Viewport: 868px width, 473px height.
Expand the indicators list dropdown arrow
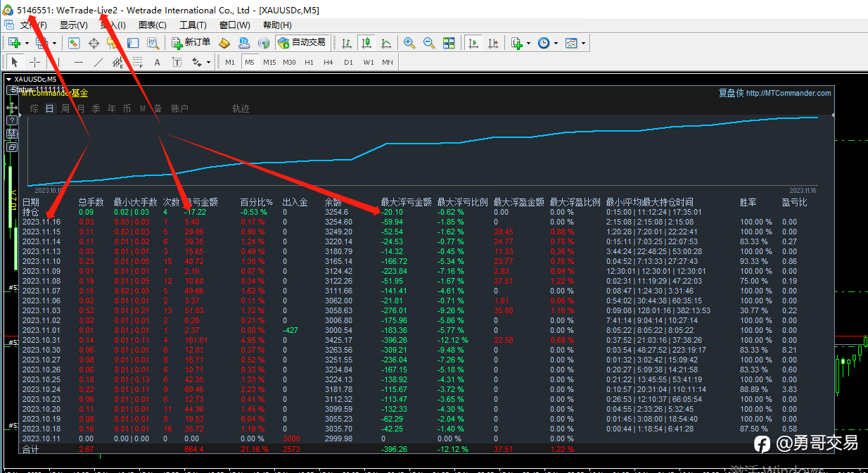[x=528, y=43]
